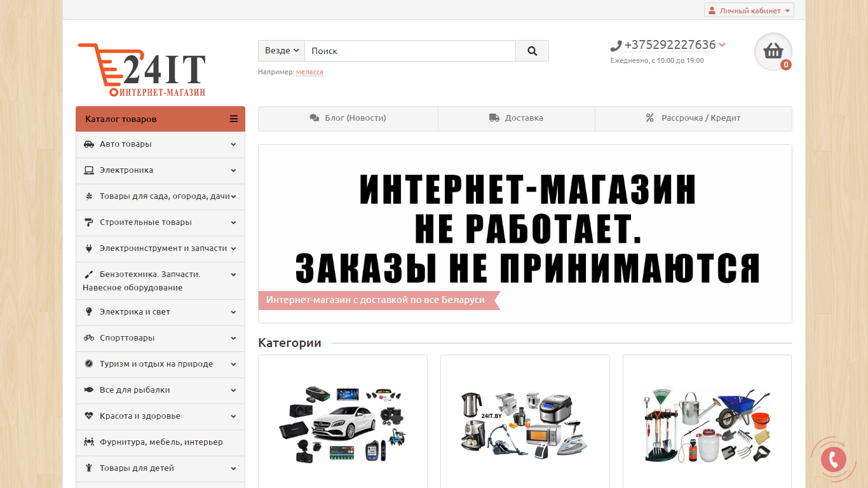The image size is (868, 488).
Task: Open the Личный кабинет dropdown
Action: (749, 10)
